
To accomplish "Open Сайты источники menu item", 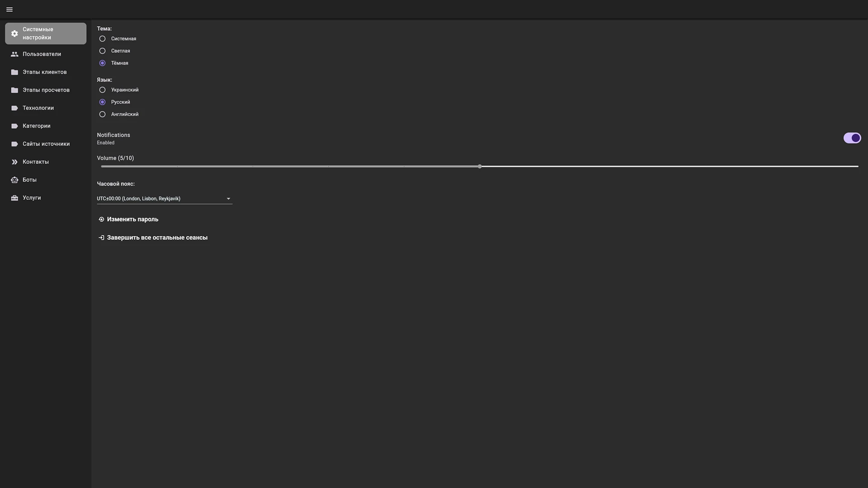I will click(x=46, y=144).
